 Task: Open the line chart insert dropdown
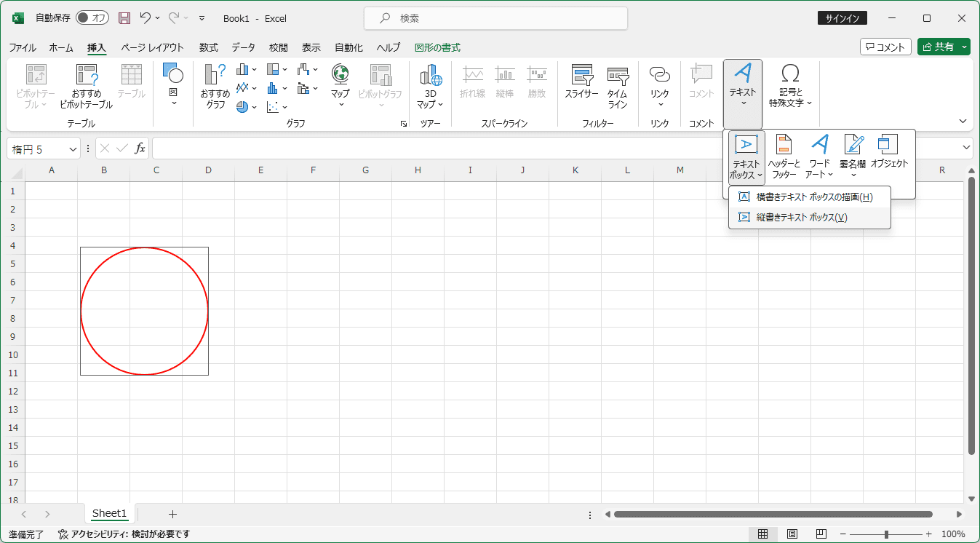click(247, 88)
